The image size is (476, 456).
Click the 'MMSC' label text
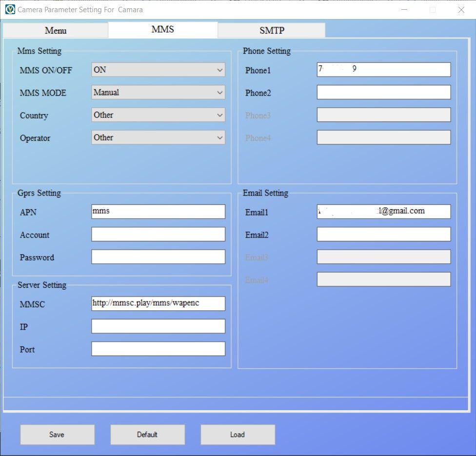[32, 304]
